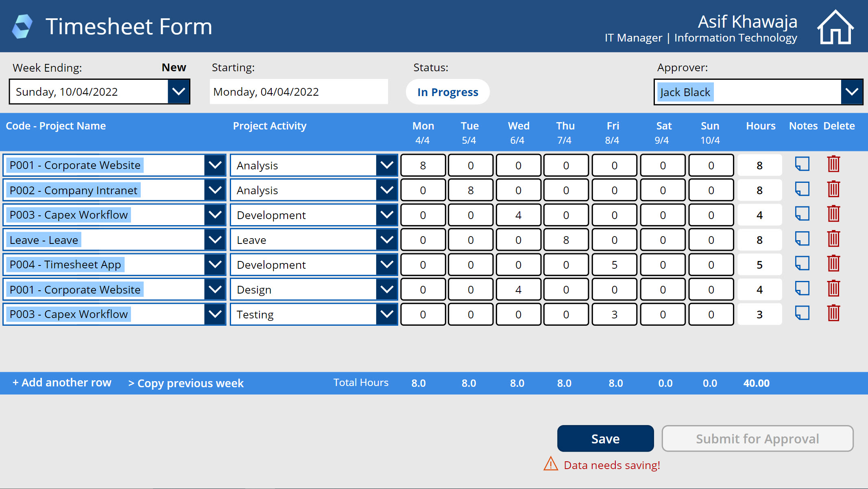Click the Home icon in header
Screen dimensions: 868x489
835,27
